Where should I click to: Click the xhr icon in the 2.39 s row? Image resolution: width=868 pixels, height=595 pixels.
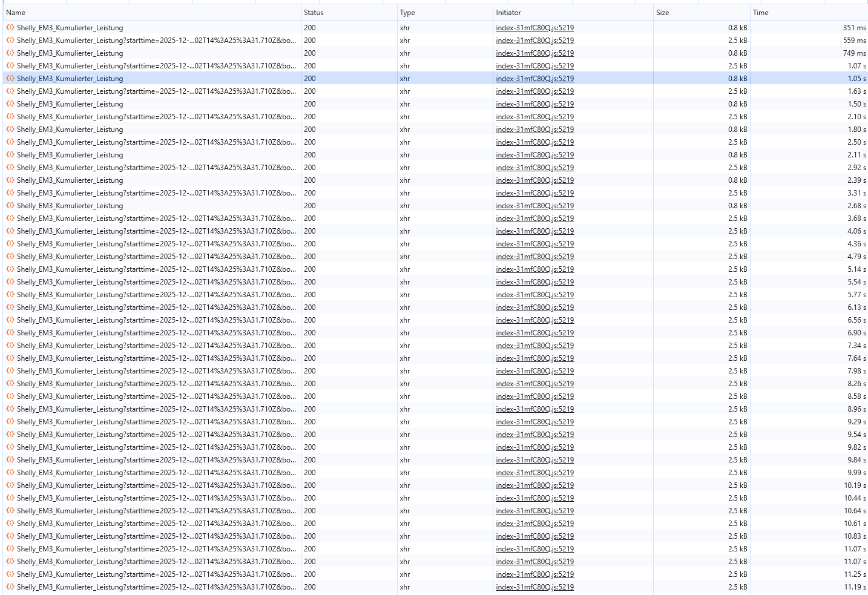[10, 180]
